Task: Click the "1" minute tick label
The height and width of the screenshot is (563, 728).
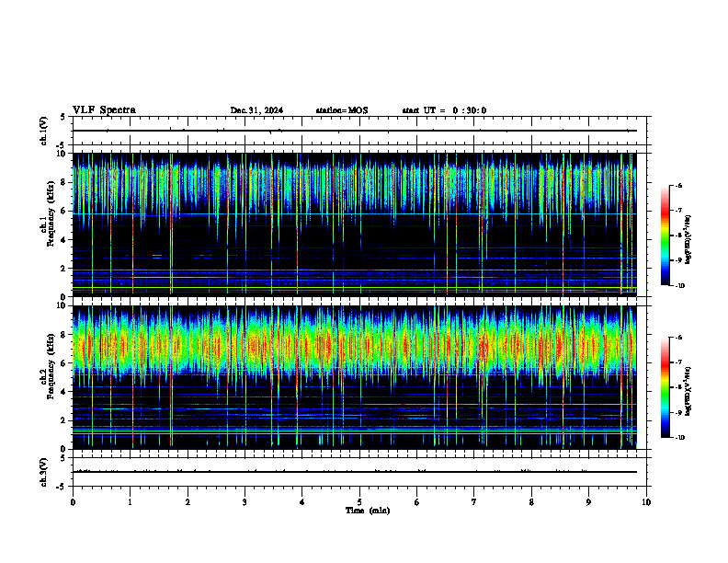Action: click(x=130, y=502)
